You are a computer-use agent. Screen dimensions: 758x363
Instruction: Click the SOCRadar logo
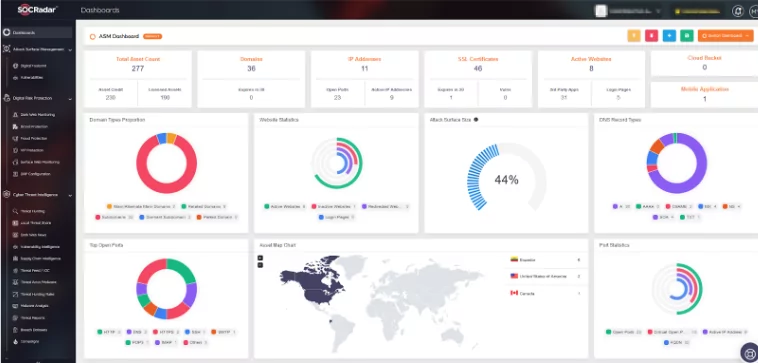(x=38, y=9)
